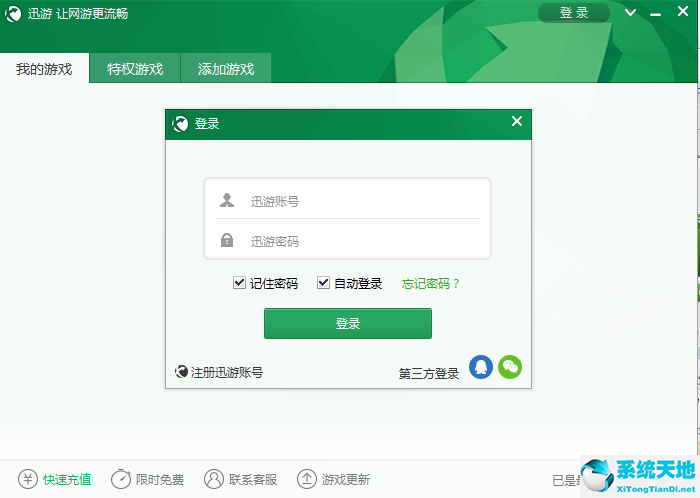
Task: Click the user avatar icon beside account field
Action: [x=227, y=200]
